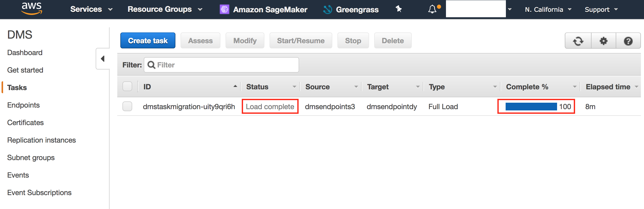This screenshot has width=644, height=209.
Task: Toggle the select-all tasks checkbox
Action: coord(127,86)
